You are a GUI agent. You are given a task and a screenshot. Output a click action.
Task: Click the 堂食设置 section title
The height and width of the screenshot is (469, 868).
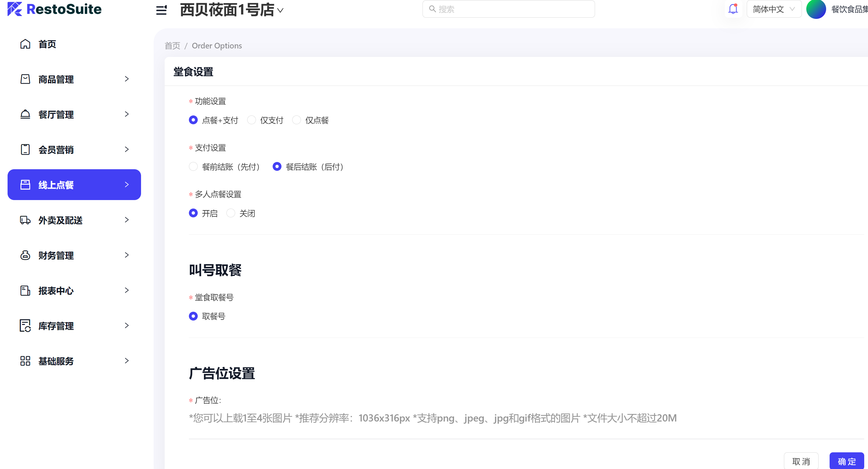(193, 72)
